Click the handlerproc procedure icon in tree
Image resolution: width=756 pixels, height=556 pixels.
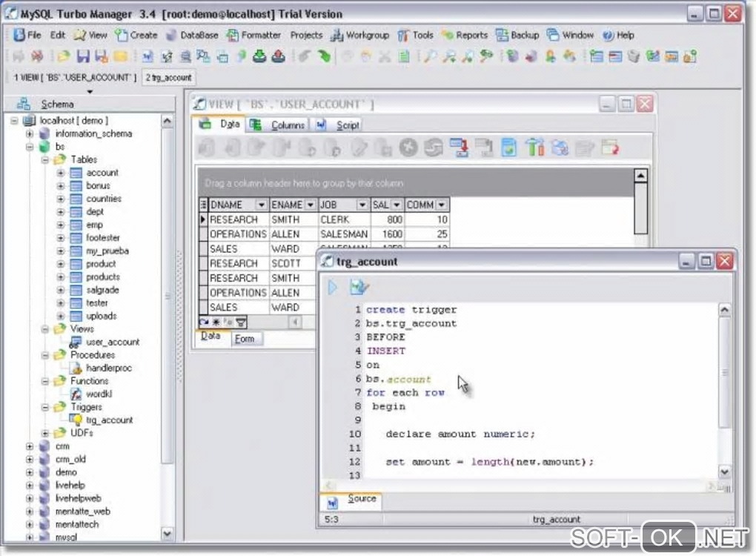76,368
